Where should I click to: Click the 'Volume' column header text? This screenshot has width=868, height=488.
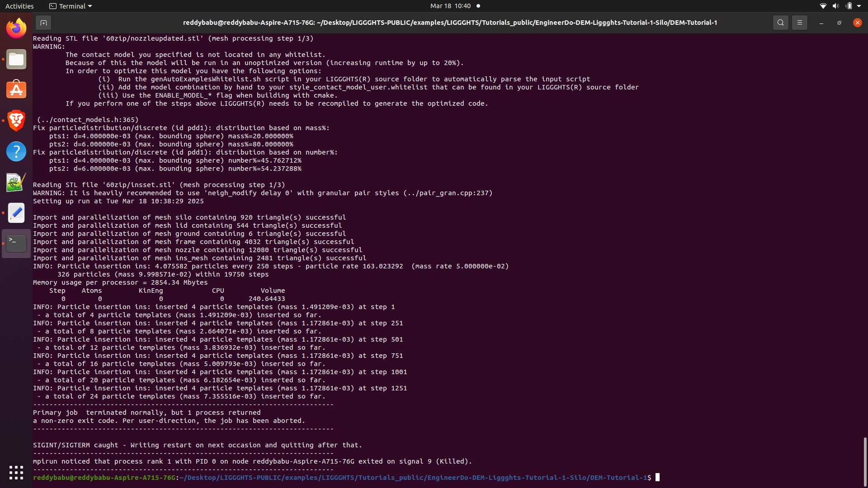point(273,291)
